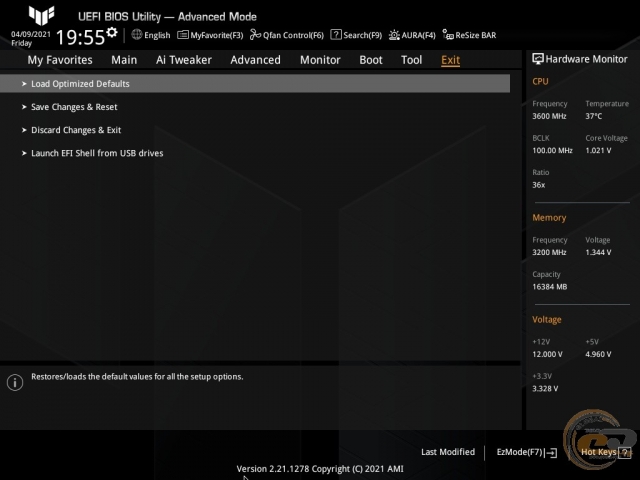Open Search(F9) tool
Image resolution: width=640 pixels, height=480 pixels.
362,36
